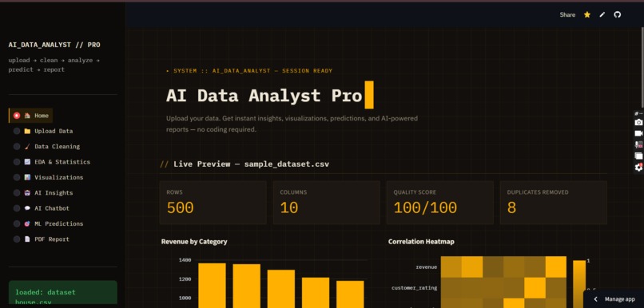The height and width of the screenshot is (308, 644).
Task: Click the QUALITY SCORE 100/100 card
Action: click(x=440, y=203)
